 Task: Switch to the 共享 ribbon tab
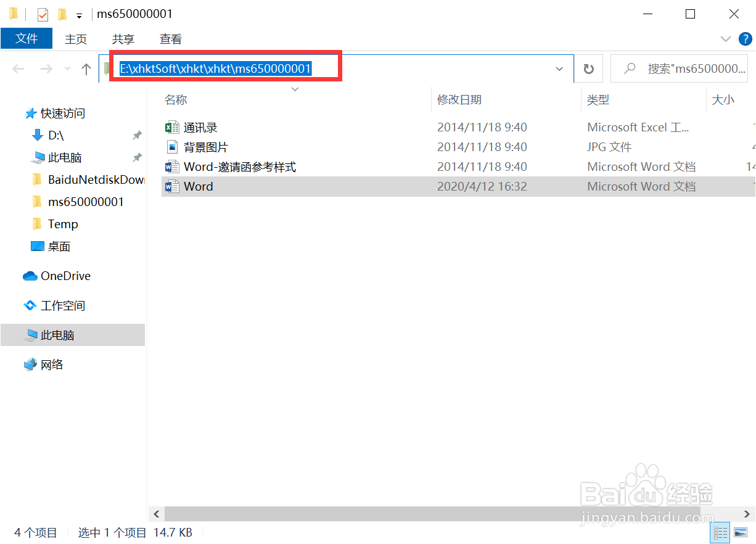[123, 39]
